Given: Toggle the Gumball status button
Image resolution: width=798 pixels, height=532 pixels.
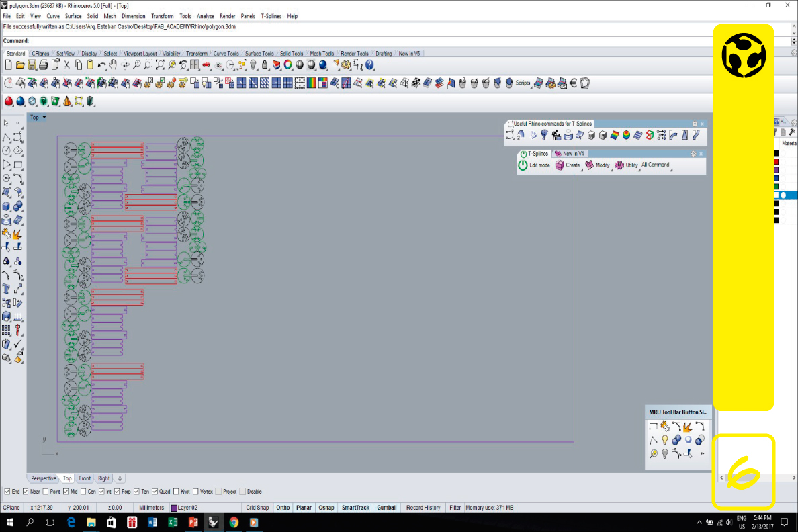Looking at the screenshot, I should click(x=387, y=508).
